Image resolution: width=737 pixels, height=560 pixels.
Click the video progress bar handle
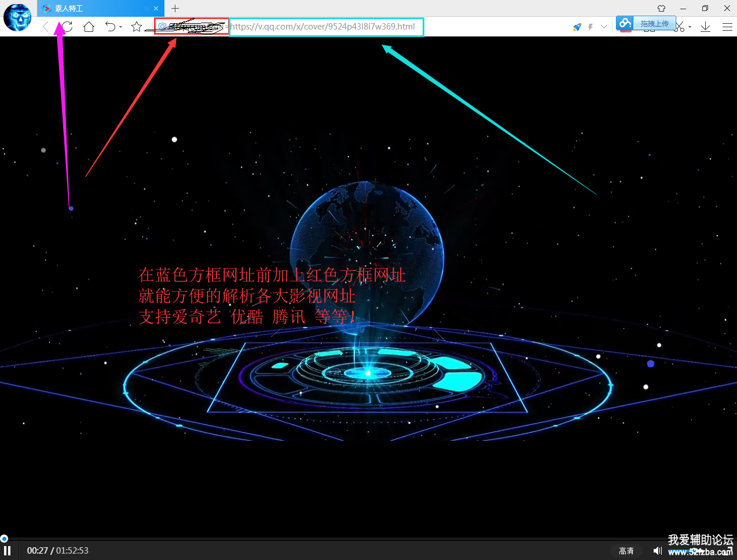click(4, 539)
